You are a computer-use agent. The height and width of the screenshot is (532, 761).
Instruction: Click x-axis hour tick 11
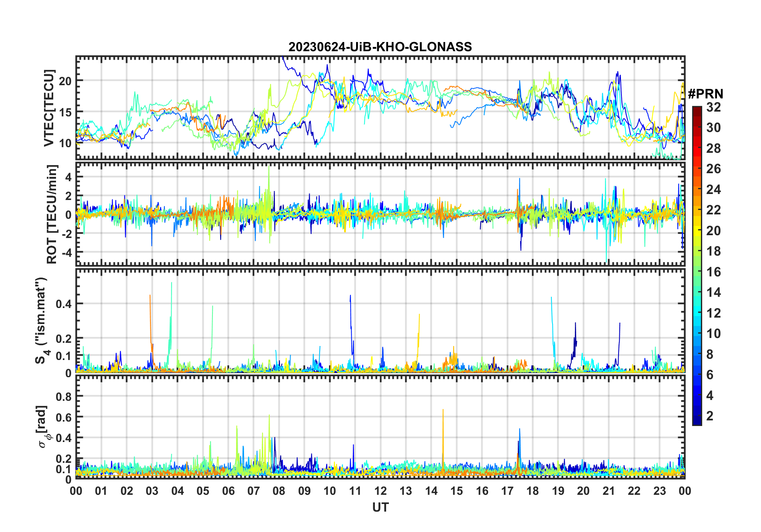tap(355, 491)
